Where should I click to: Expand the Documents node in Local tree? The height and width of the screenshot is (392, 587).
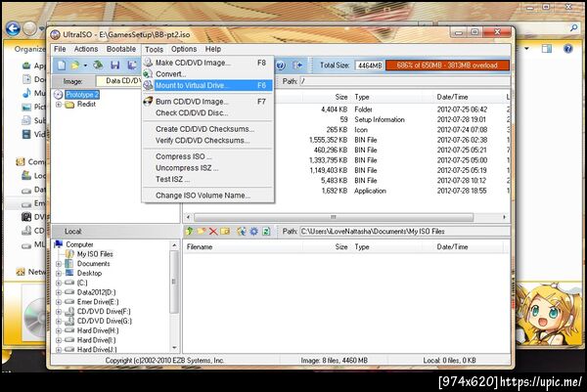(59, 264)
